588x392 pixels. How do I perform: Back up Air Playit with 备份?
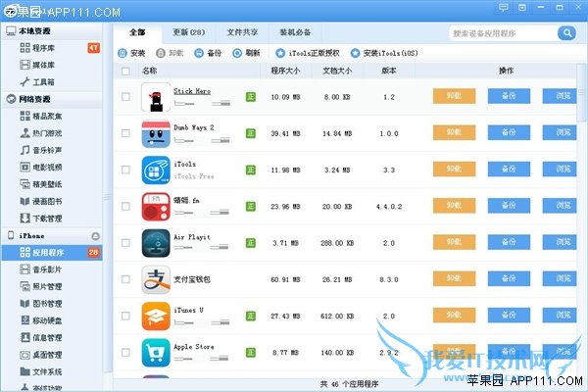pyautogui.click(x=509, y=242)
